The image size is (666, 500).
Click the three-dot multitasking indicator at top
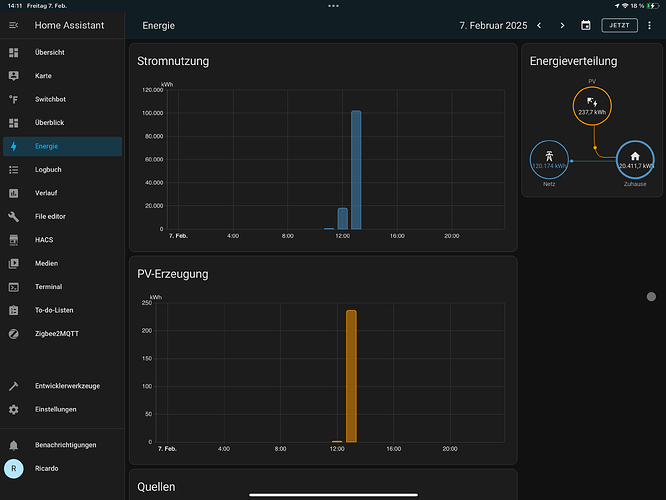333,6
